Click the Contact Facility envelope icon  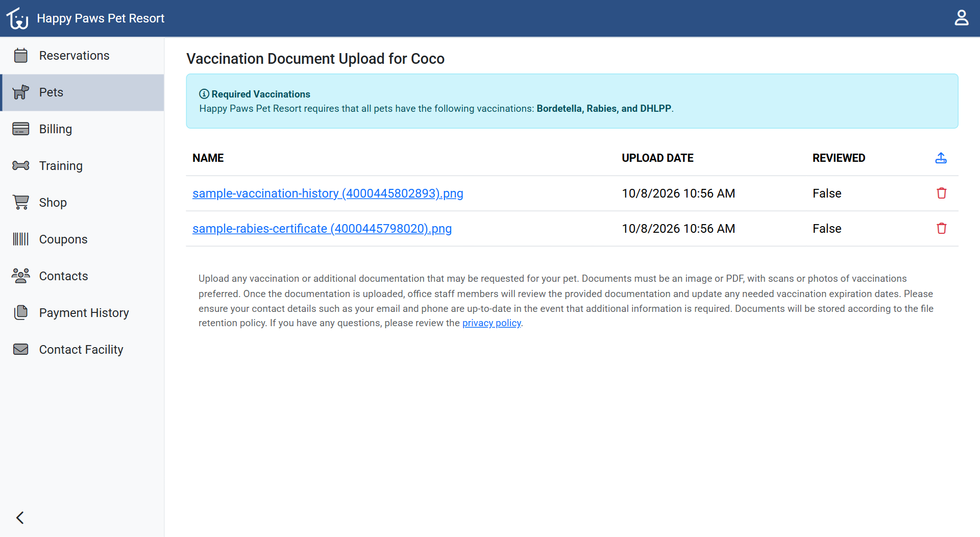(21, 349)
